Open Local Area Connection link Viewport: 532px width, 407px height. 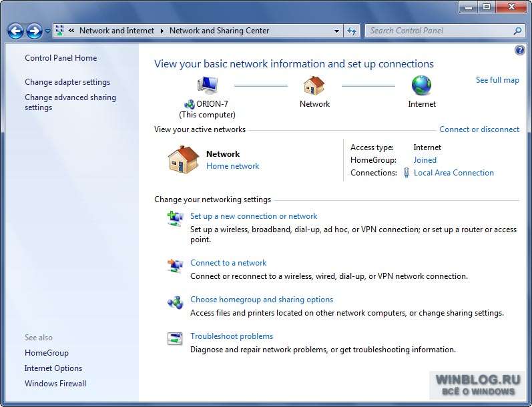[x=454, y=173]
